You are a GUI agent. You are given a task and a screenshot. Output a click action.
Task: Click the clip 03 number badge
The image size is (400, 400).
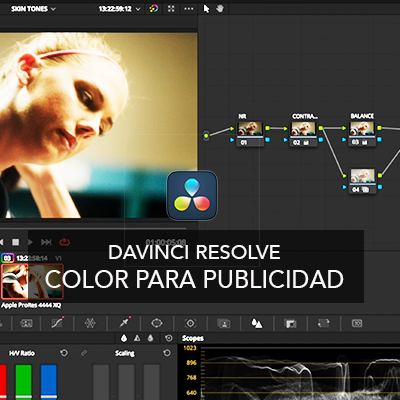click(8, 258)
